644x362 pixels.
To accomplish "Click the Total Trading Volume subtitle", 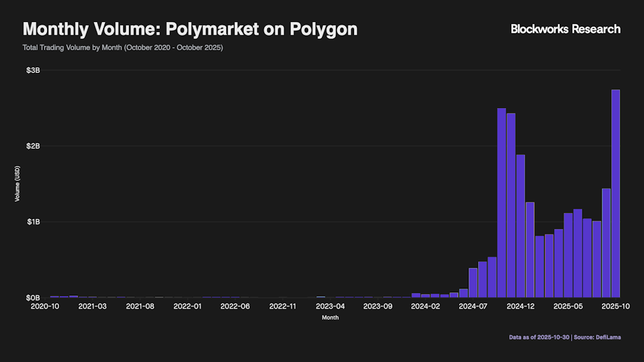I will (x=123, y=48).
